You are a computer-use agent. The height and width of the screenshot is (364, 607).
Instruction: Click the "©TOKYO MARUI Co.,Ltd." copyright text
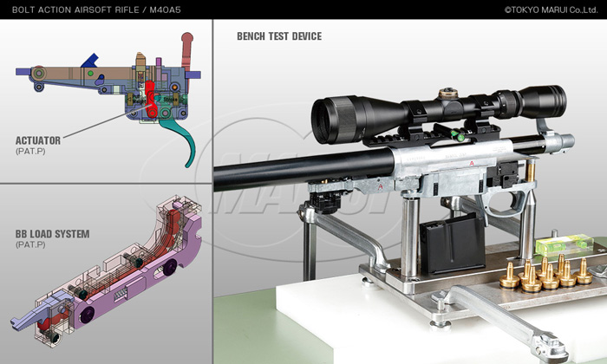coord(551,10)
